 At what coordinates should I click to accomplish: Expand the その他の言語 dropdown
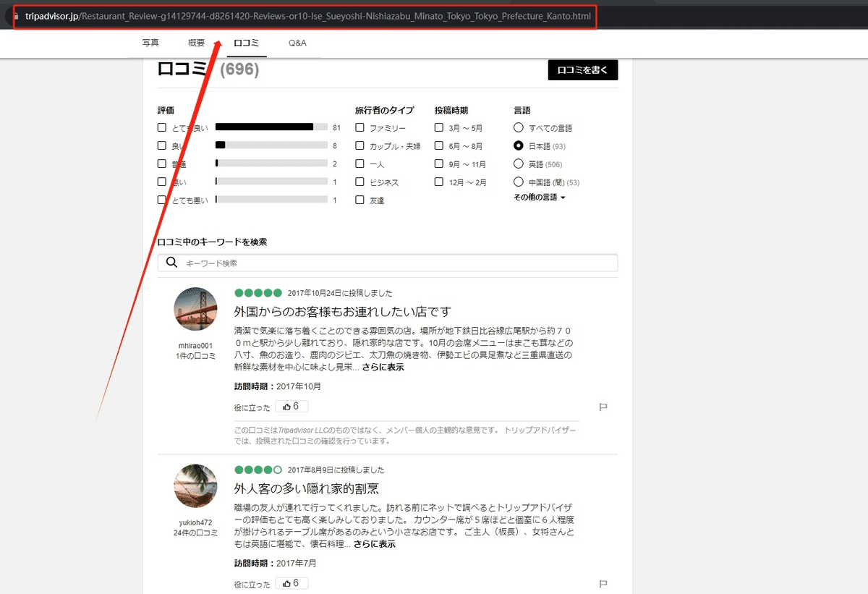(540, 198)
